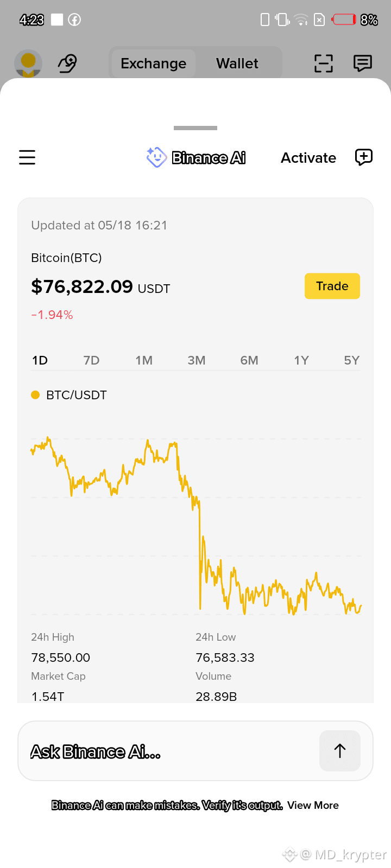391x868 pixels.
Task: Select the 5Y chart range
Action: point(351,360)
